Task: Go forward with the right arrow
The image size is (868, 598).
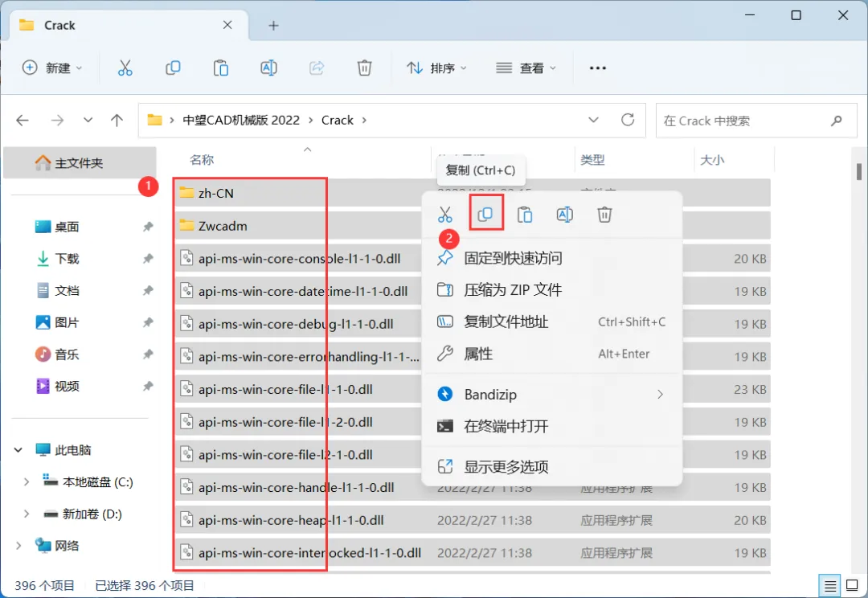Action: coord(57,120)
